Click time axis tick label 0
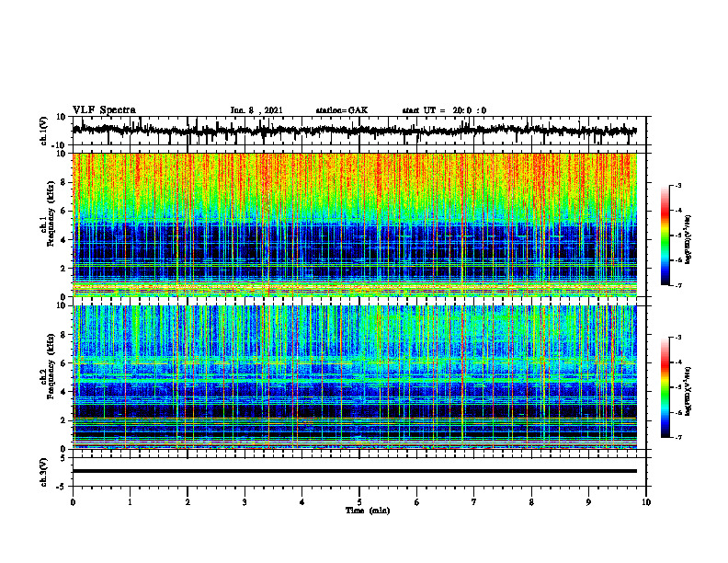The width and height of the screenshot is (728, 563). [x=73, y=502]
